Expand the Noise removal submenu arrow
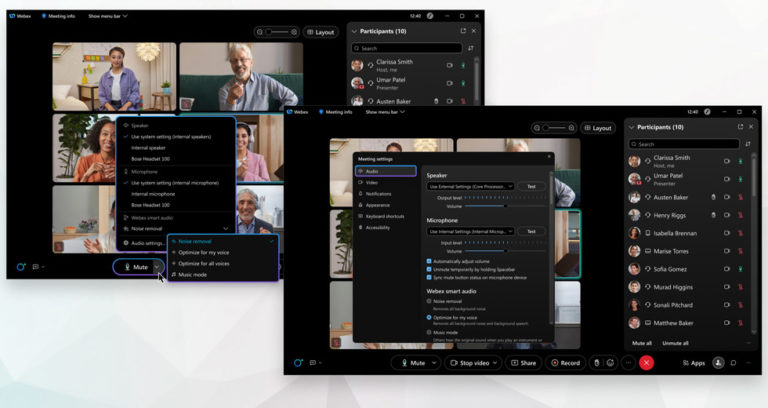 226,229
